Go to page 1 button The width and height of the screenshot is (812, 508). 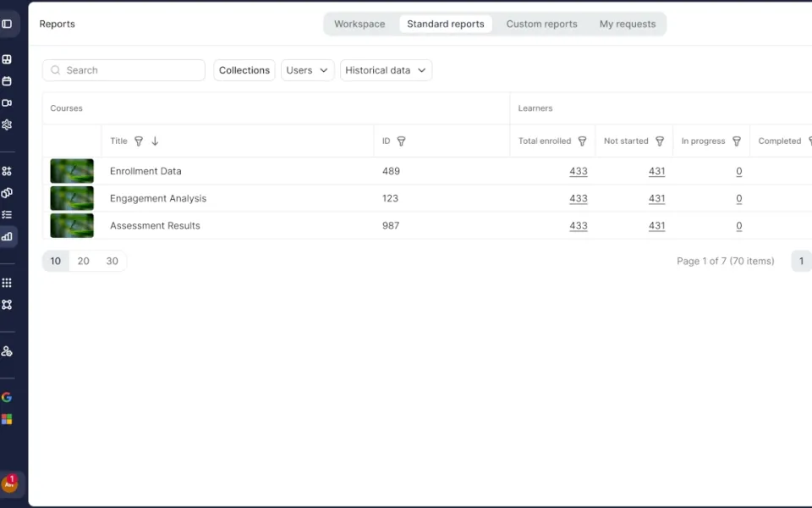801,261
